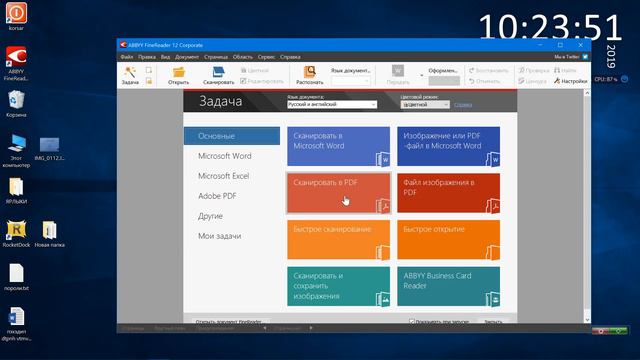Open the Правка menu
This screenshot has height=360, width=640.
tap(147, 57)
